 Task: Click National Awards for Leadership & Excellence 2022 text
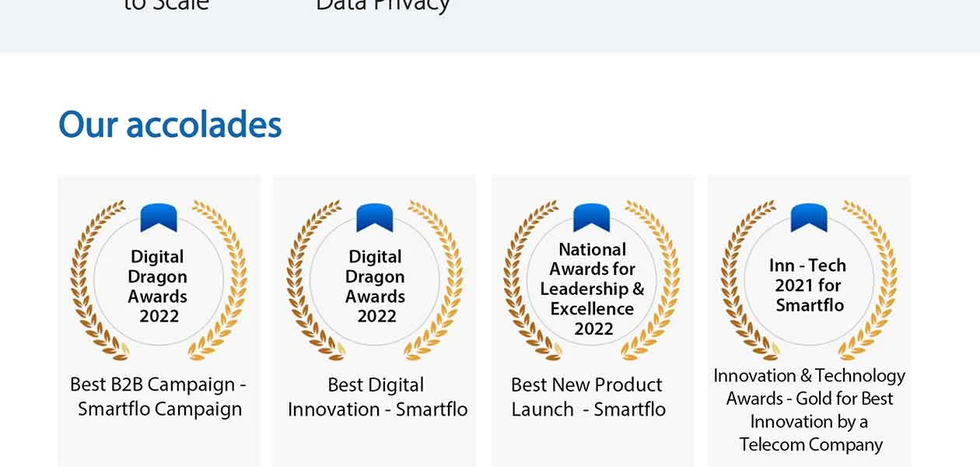click(593, 289)
